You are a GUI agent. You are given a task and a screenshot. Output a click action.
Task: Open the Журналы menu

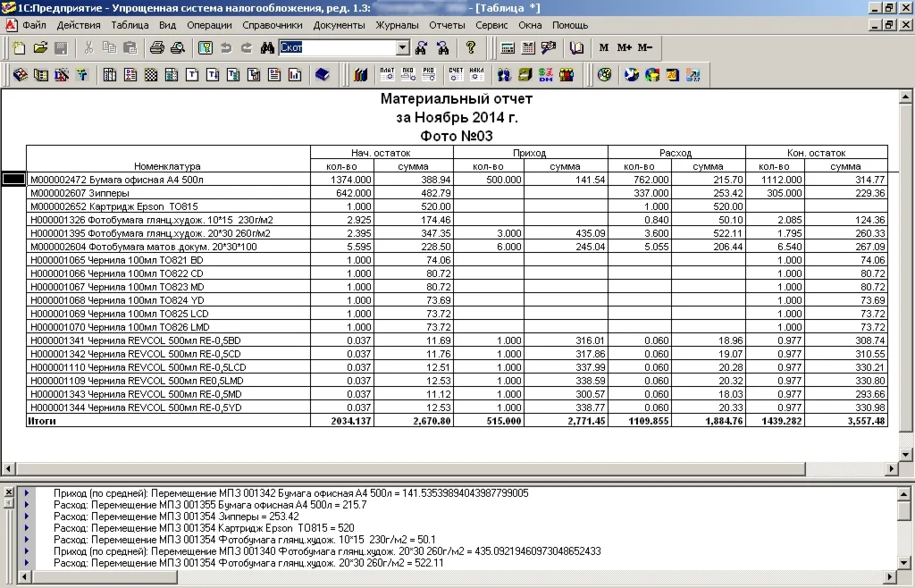point(397,25)
